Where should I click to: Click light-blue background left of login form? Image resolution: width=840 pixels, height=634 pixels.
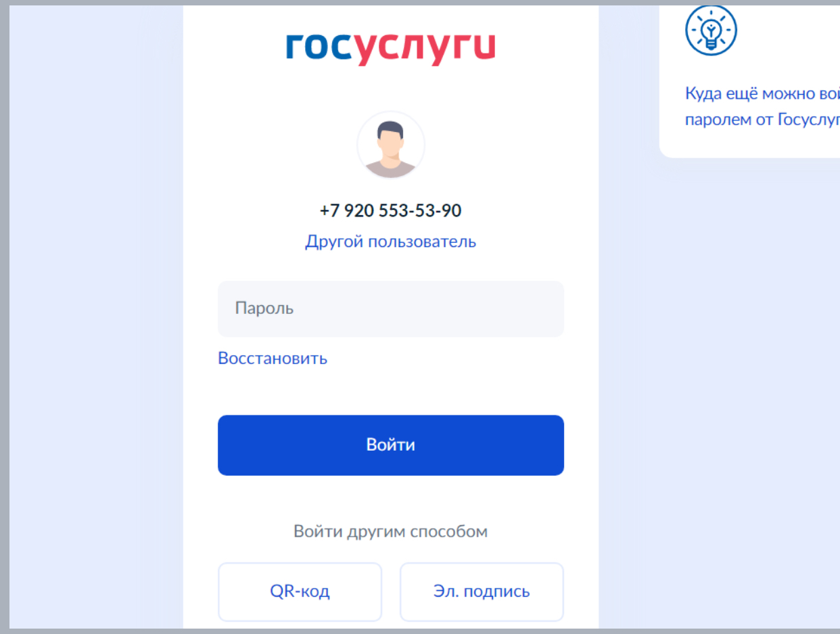click(x=95, y=317)
